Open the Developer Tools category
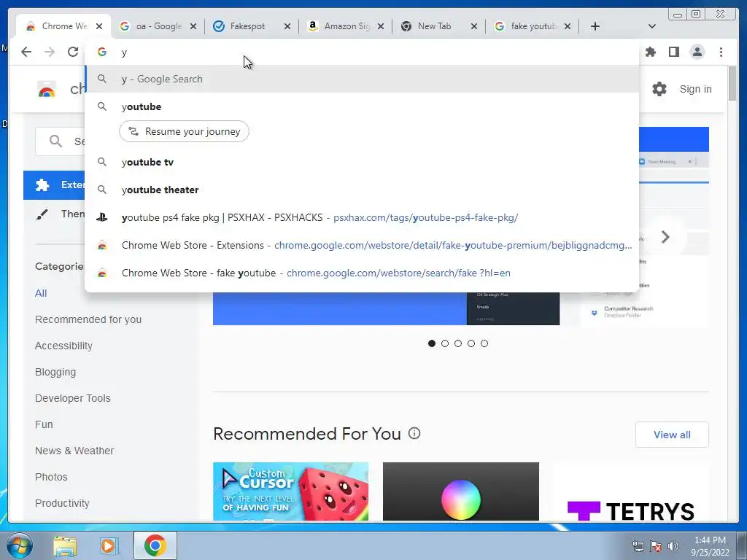 pyautogui.click(x=72, y=398)
